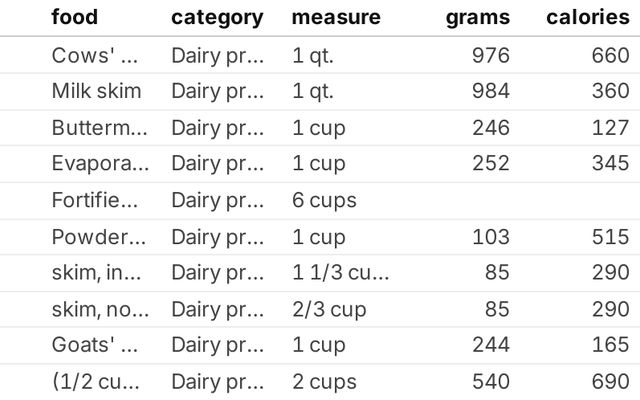Click the Fortifie... food cell

click(99, 200)
